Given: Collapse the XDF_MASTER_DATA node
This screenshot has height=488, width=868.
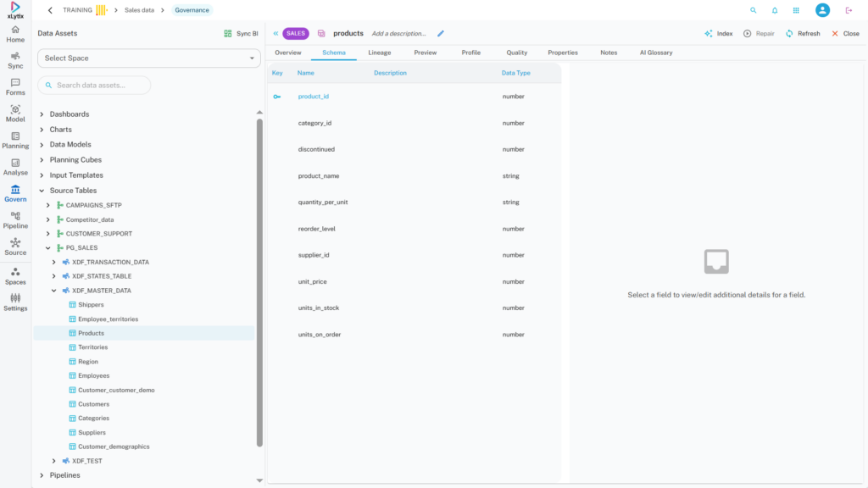Looking at the screenshot, I should pyautogui.click(x=54, y=291).
